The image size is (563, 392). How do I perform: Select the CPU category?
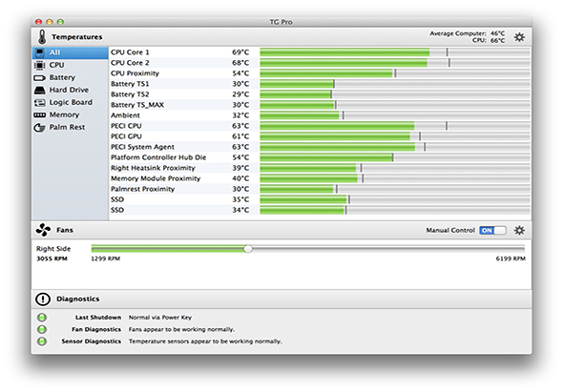[71, 65]
